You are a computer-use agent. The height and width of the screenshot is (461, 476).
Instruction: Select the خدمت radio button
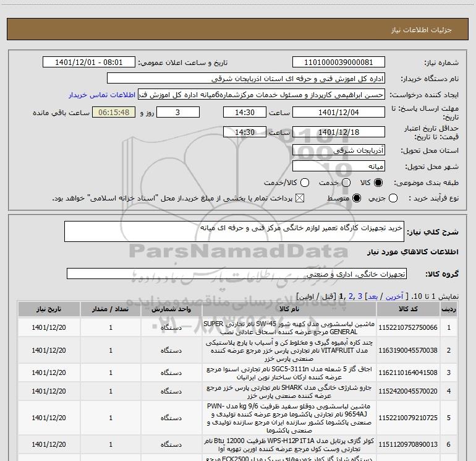(x=346, y=183)
